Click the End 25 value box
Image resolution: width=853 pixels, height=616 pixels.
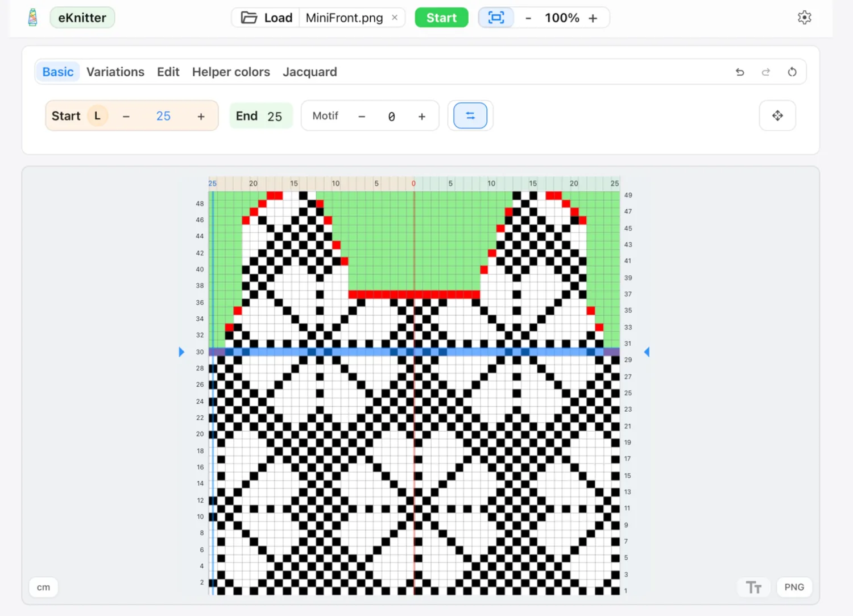[260, 116]
